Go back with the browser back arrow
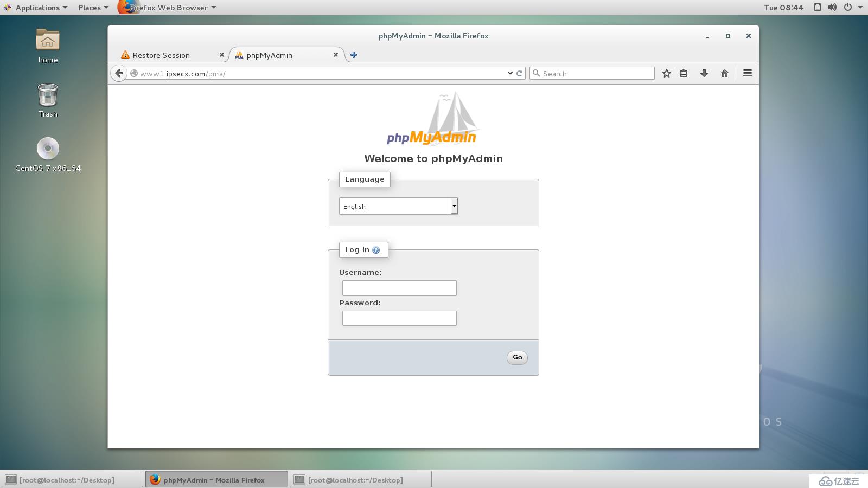Screen dimensions: 868x488 119,73
